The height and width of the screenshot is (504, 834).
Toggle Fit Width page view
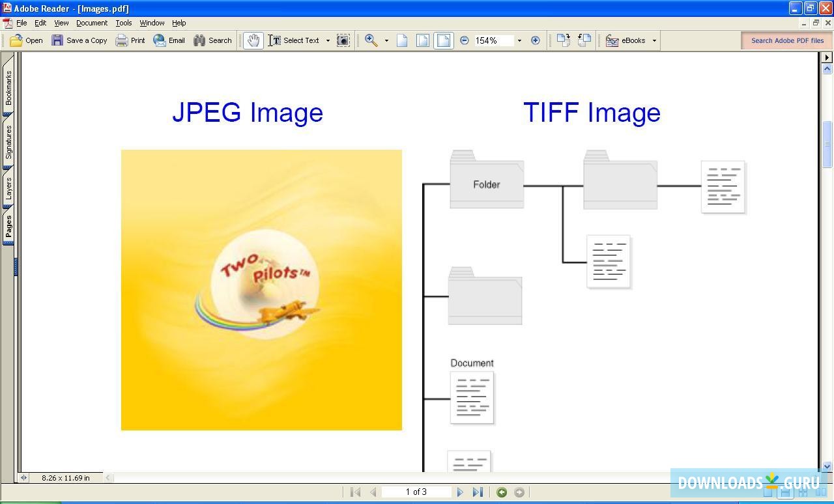click(x=444, y=40)
